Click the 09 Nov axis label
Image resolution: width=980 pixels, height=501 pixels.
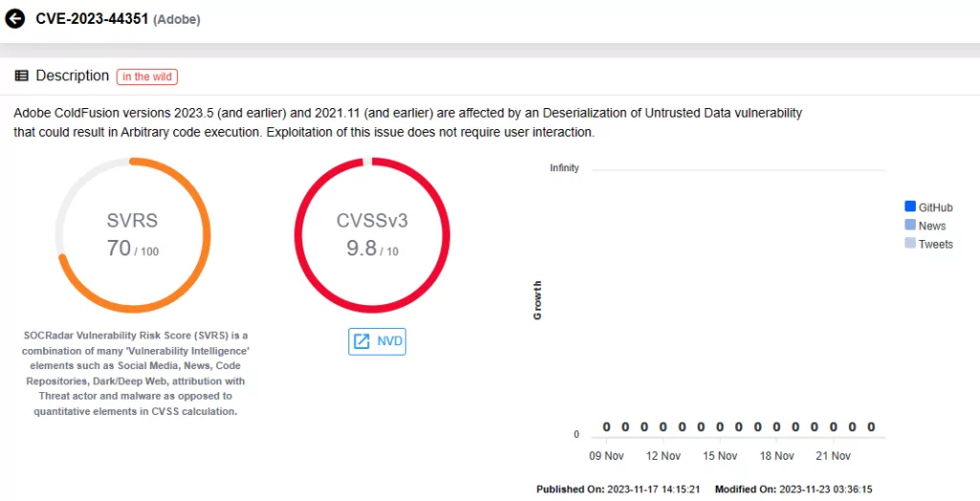pos(606,456)
